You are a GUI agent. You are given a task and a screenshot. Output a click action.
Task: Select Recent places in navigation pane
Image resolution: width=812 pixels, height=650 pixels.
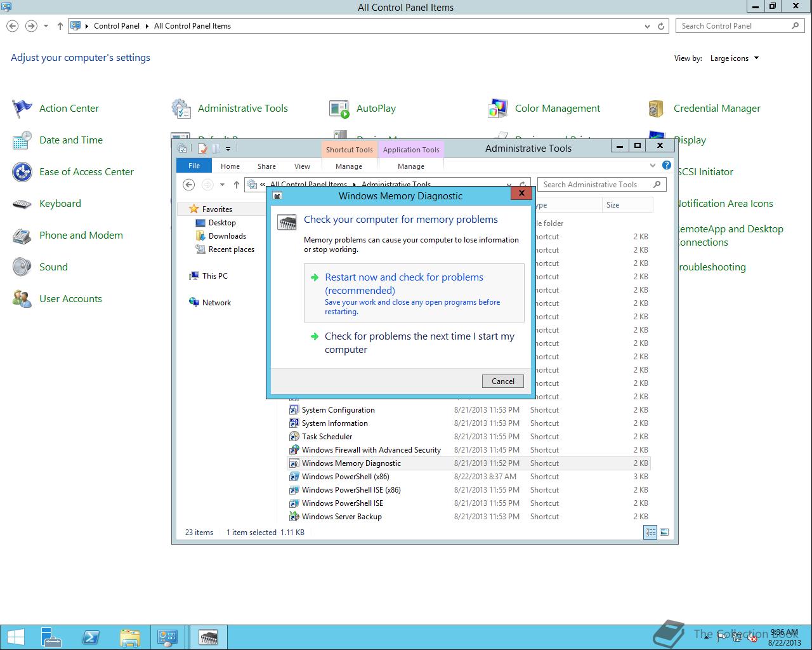click(232, 249)
